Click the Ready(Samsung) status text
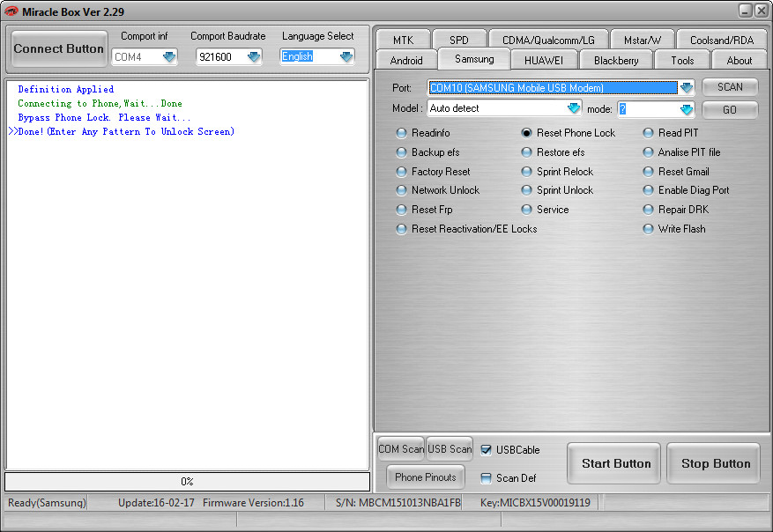Screen dimensions: 773x532 [x=47, y=503]
